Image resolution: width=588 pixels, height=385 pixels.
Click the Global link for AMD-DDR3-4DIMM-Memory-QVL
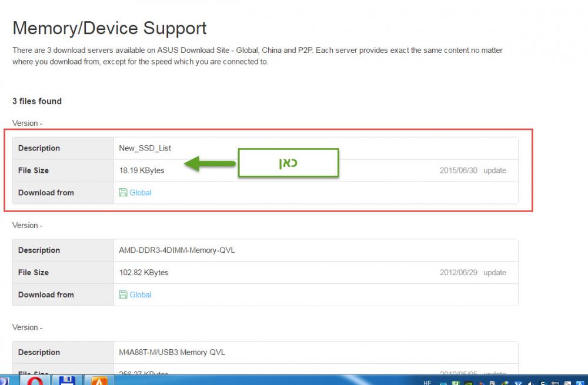141,294
